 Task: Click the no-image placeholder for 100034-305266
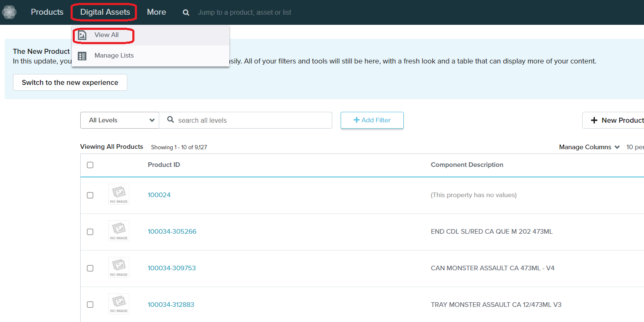click(119, 231)
